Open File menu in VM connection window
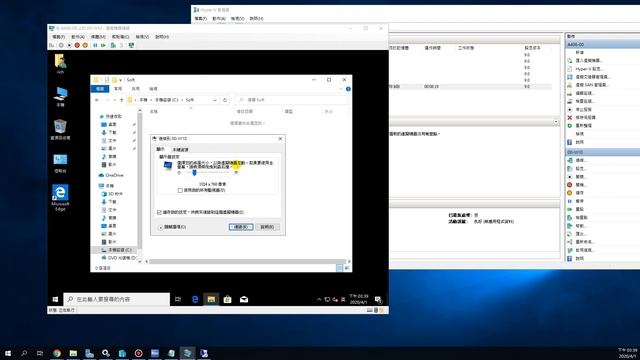 pyautogui.click(x=58, y=37)
